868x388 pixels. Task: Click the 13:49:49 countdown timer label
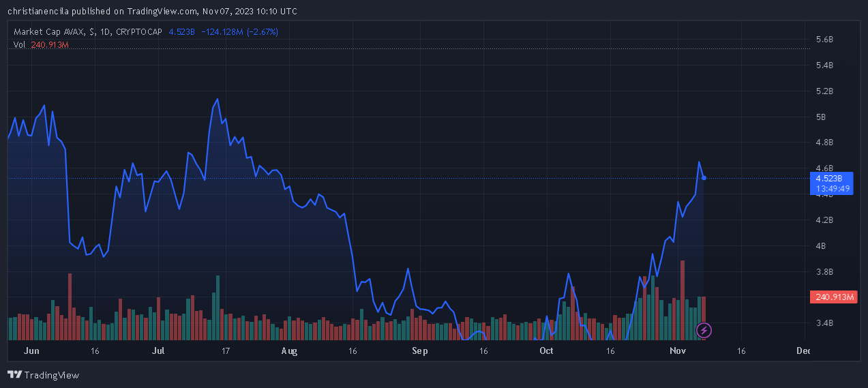coord(832,189)
